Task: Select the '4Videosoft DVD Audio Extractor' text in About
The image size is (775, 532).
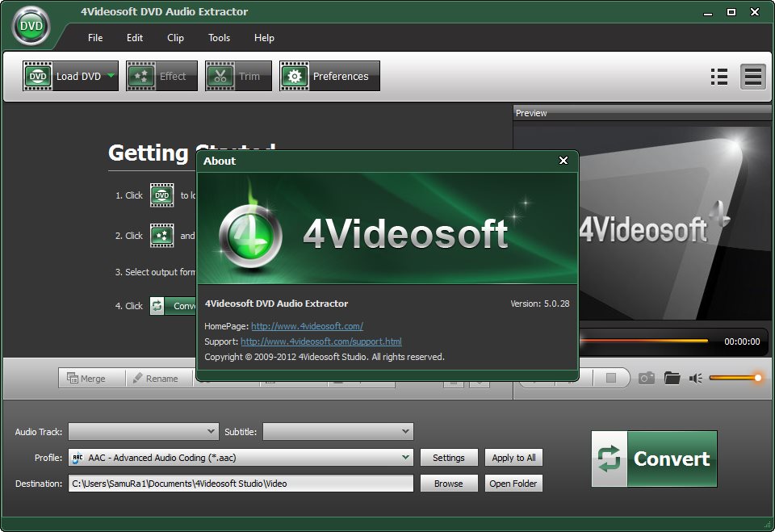Action: (277, 304)
